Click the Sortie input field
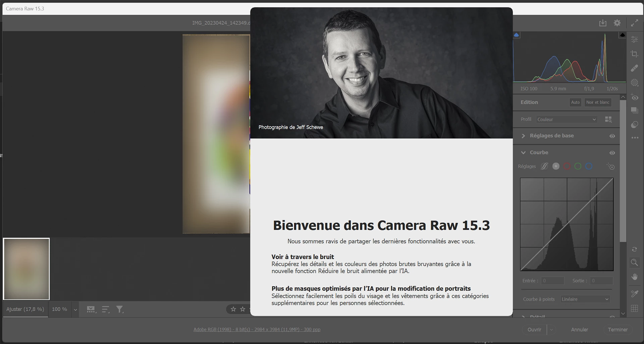644x344 pixels. [x=601, y=281]
